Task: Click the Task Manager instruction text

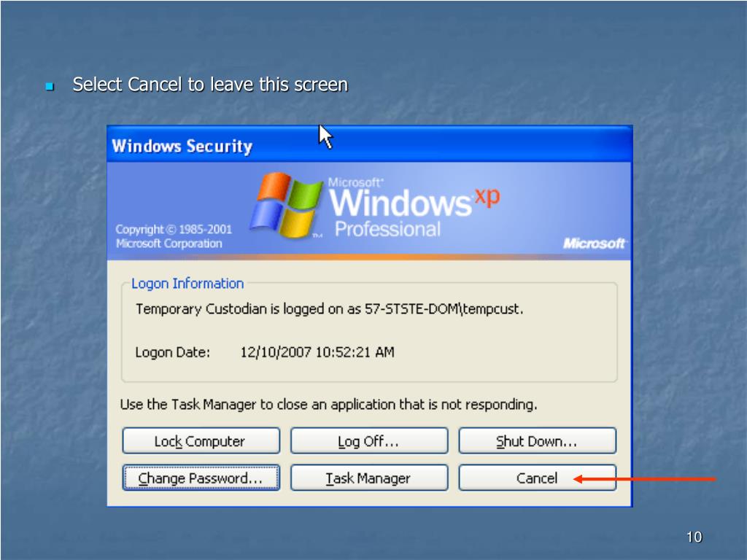Action: pyautogui.click(x=328, y=404)
